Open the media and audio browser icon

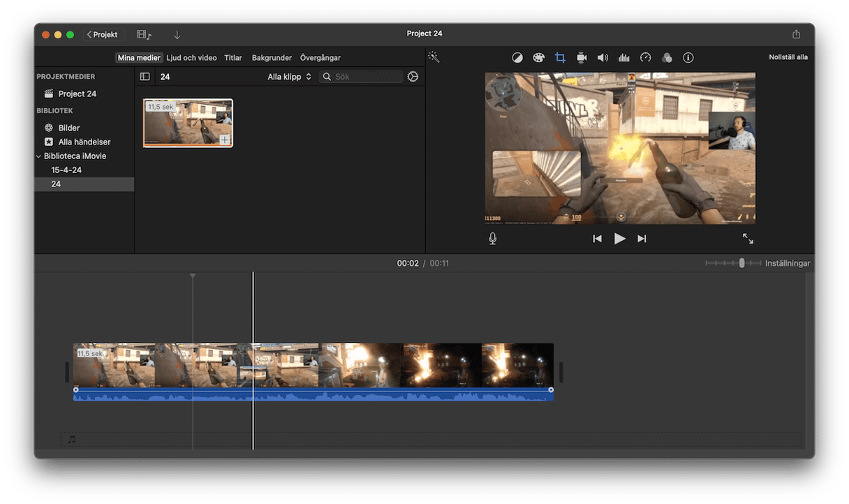tap(145, 34)
